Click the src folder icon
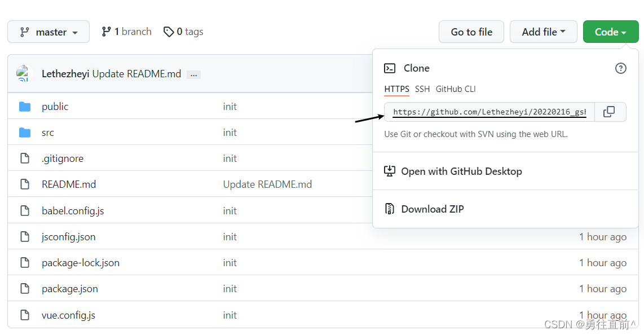 point(25,133)
